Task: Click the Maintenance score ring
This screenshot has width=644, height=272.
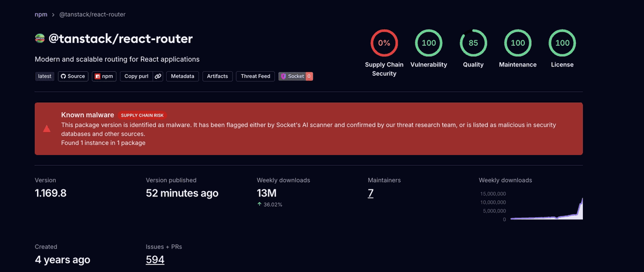Action: 518,43
